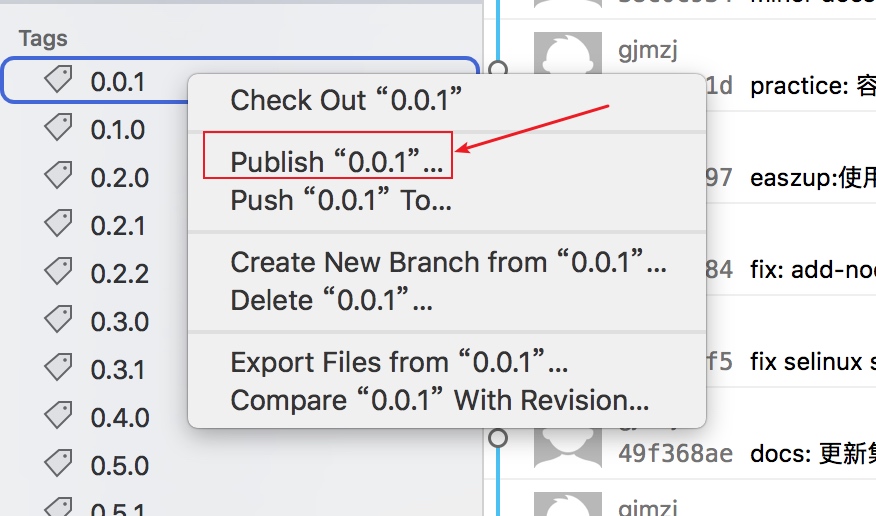Select Create New Branch from "0.0.1"
Screen dimensions: 876x516
[x=447, y=262]
